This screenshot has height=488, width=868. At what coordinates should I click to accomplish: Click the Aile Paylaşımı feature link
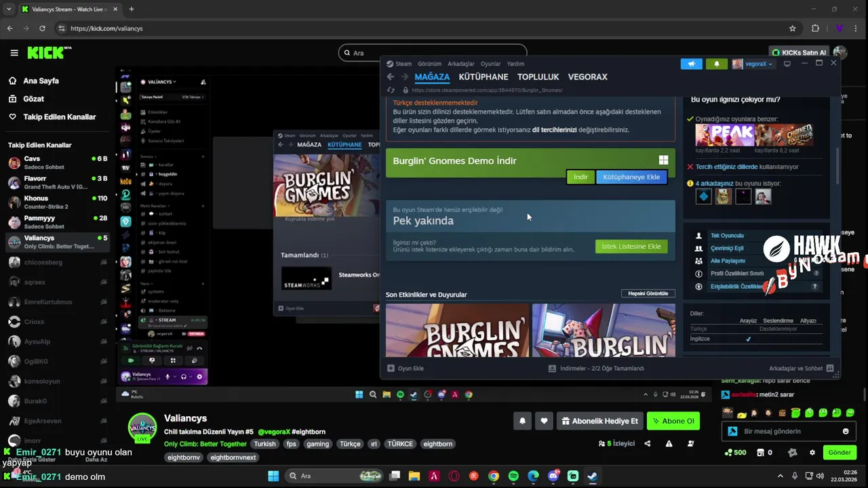coord(728,261)
